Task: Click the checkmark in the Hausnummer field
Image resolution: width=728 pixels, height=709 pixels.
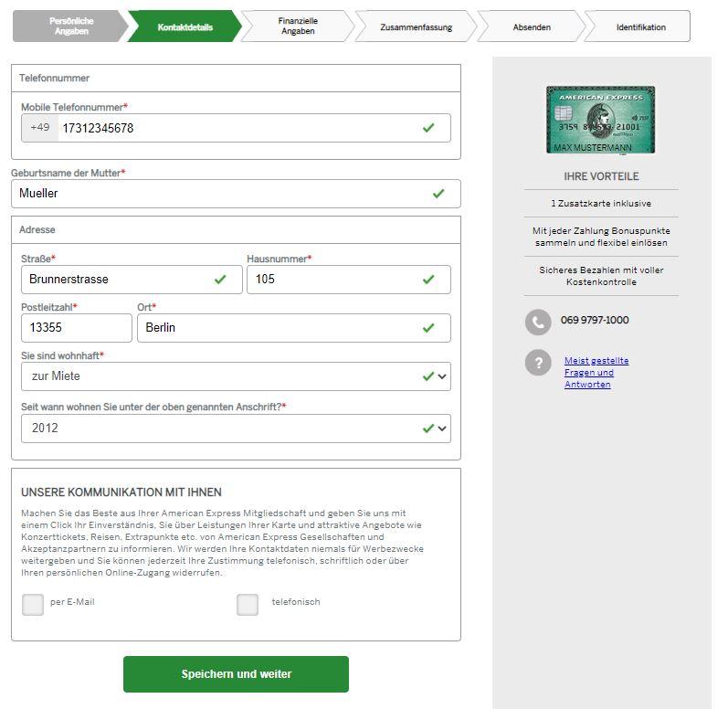Action: coord(428,280)
